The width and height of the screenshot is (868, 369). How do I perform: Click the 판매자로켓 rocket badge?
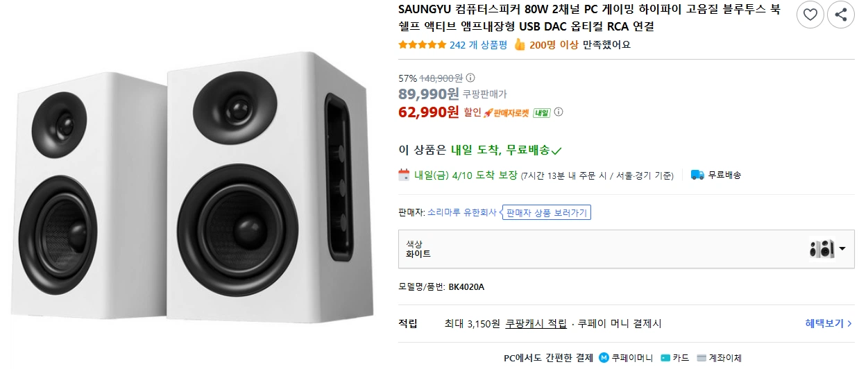point(507,112)
